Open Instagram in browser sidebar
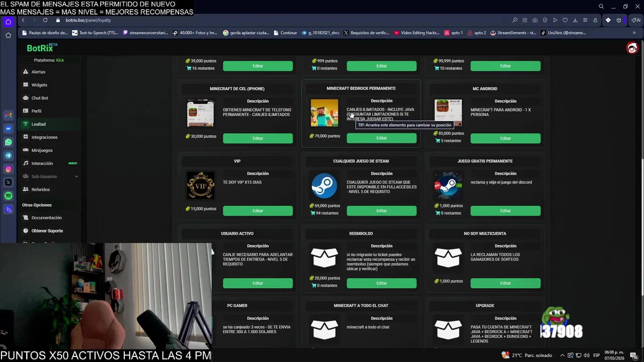 coord(8,169)
